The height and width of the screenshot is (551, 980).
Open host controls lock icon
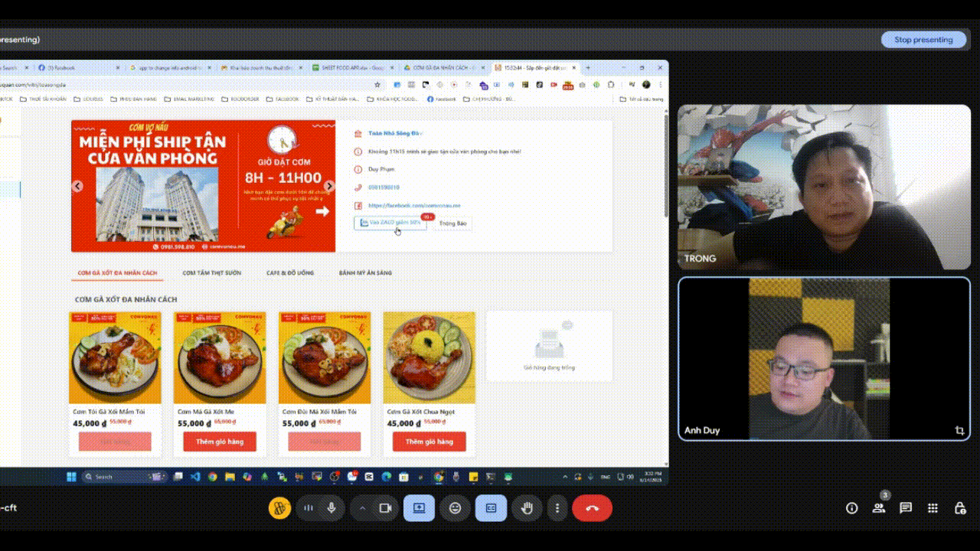tap(959, 508)
